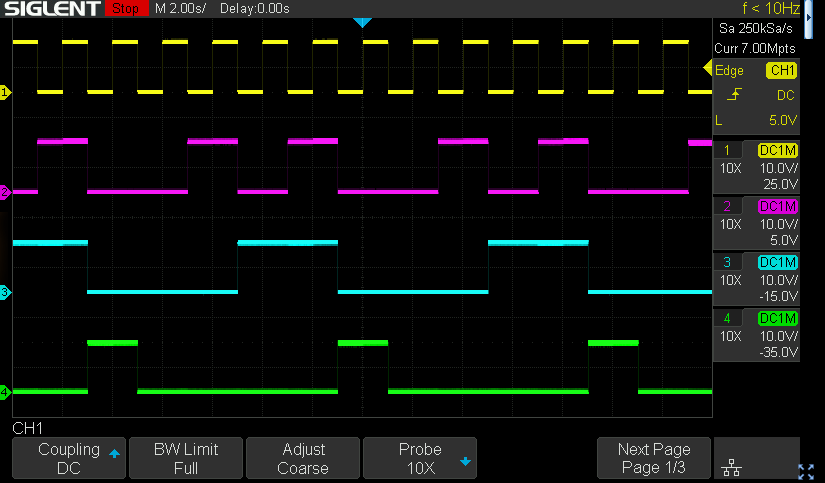Screen dimensions: 825x483
Task: Click channel 4 green ground marker
Action: click(5, 392)
